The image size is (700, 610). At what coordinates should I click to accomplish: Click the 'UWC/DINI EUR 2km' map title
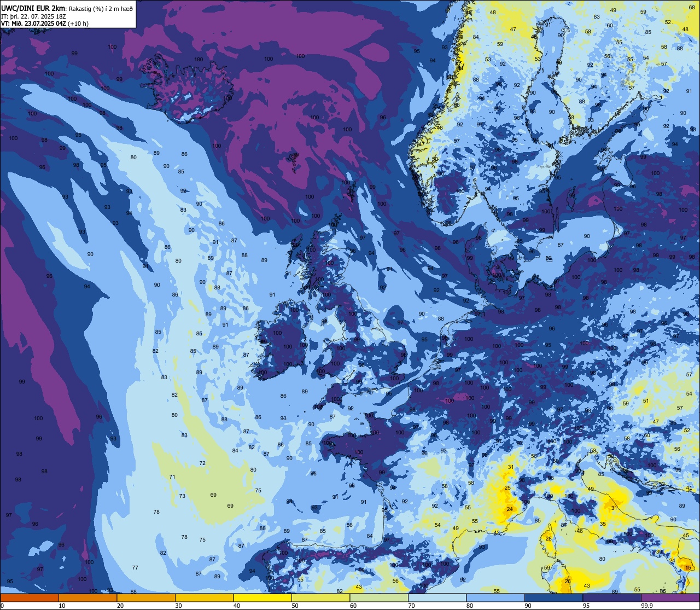point(33,8)
